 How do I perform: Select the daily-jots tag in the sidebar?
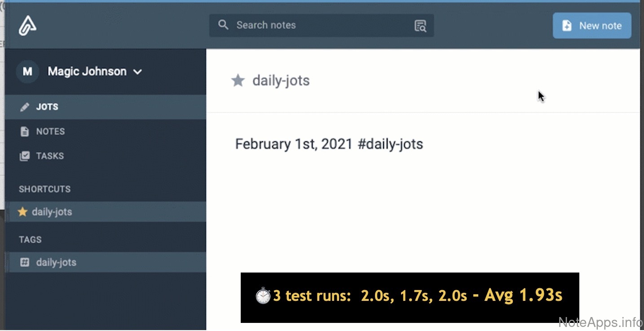click(56, 263)
